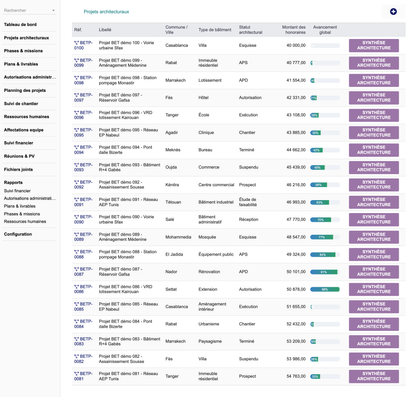The height and width of the screenshot is (397, 416).
Task: Click Synthèse Architecture for BETP-0100
Action: tap(374, 45)
